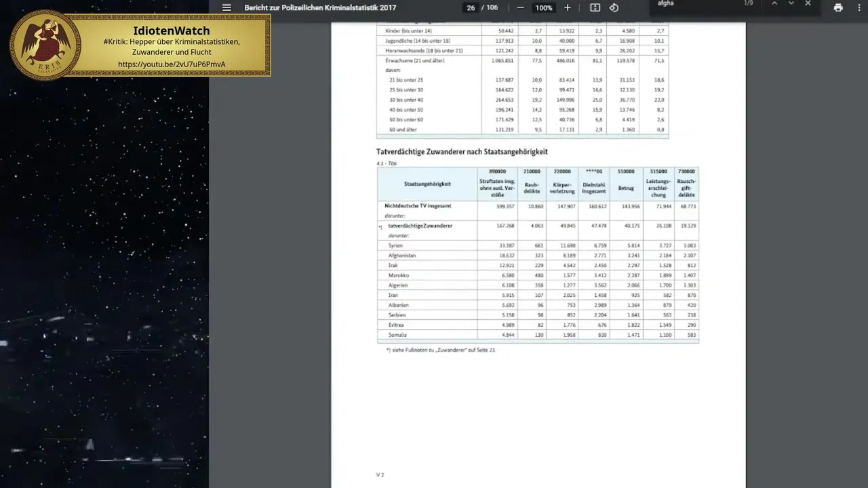Click the value '18.632' for Afghanistan
This screenshot has height=488, width=868.
pyautogui.click(x=506, y=255)
